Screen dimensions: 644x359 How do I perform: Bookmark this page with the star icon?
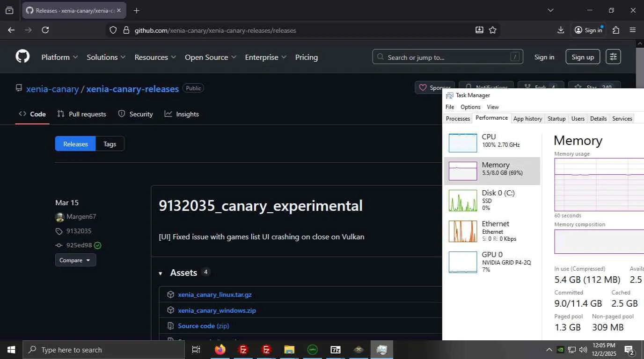(493, 30)
